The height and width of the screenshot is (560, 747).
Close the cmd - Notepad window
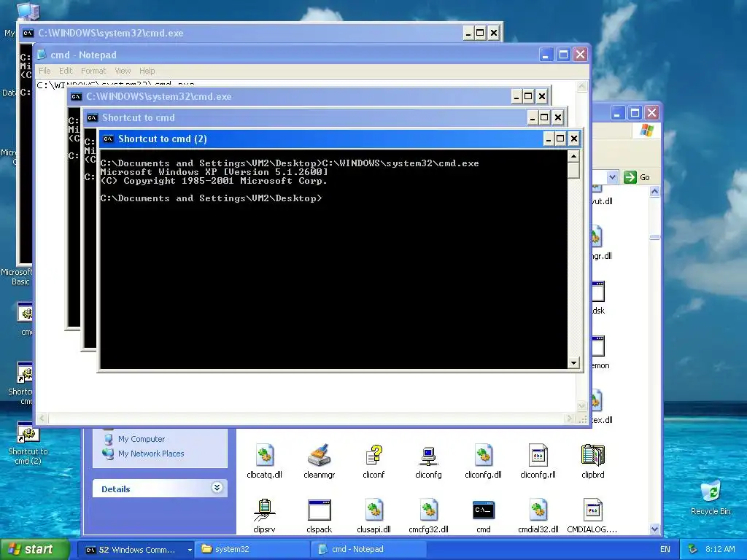click(x=580, y=54)
